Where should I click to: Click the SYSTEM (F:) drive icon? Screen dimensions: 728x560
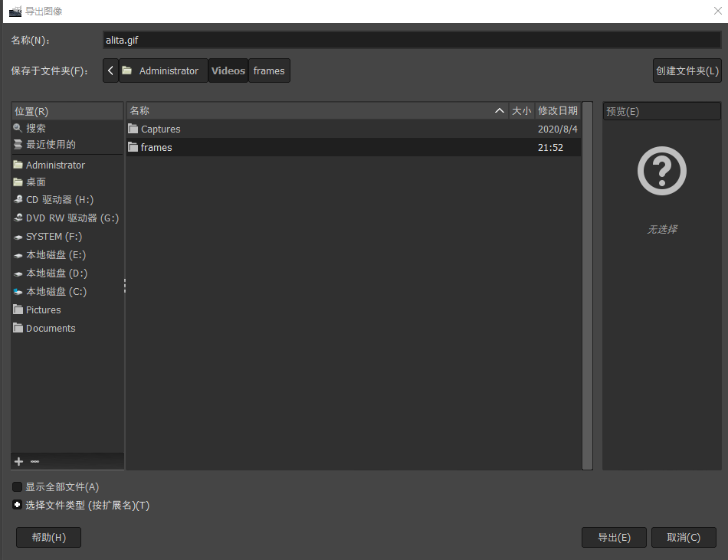coord(18,237)
